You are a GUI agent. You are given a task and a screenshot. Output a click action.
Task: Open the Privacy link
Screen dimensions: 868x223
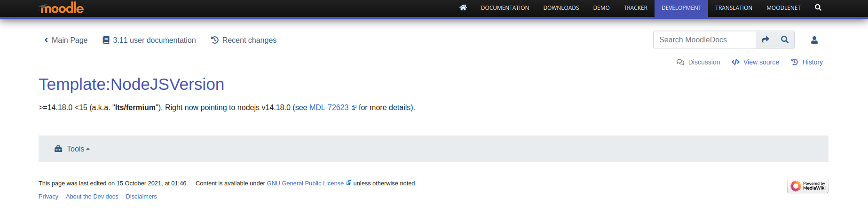[48, 197]
